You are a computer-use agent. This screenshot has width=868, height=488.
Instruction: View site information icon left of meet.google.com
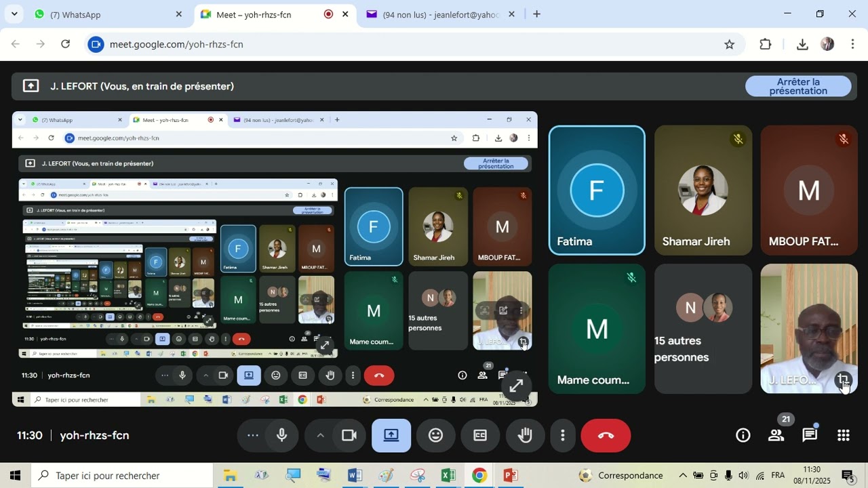[x=96, y=44]
